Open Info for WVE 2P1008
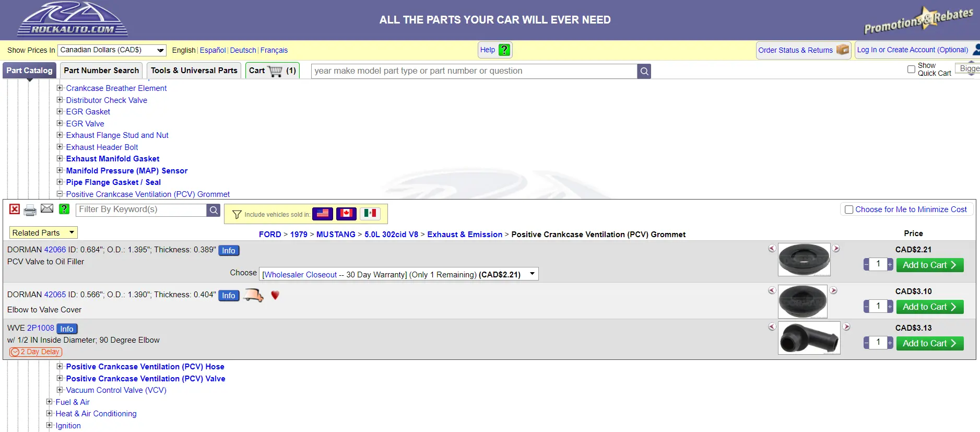This screenshot has height=432, width=980. pyautogui.click(x=67, y=329)
